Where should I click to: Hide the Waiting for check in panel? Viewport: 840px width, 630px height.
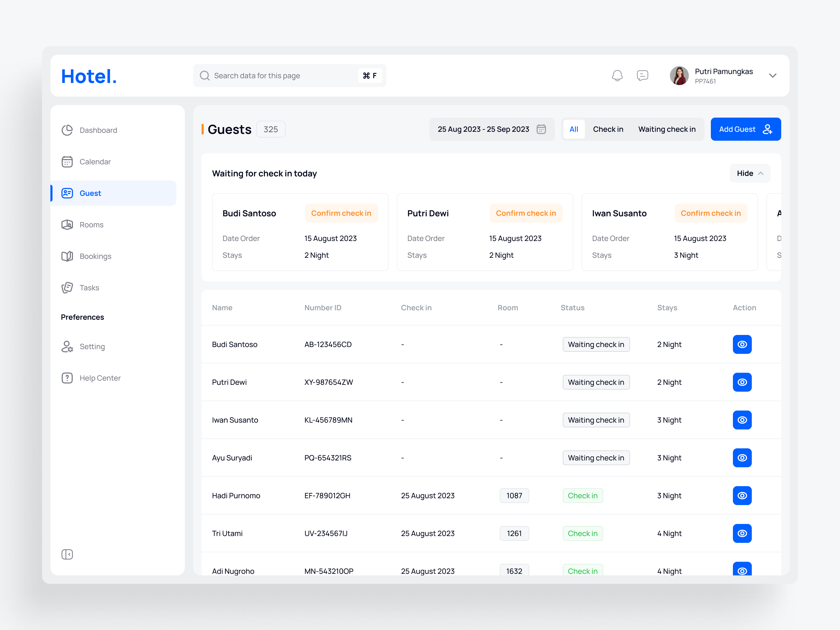pyautogui.click(x=750, y=173)
